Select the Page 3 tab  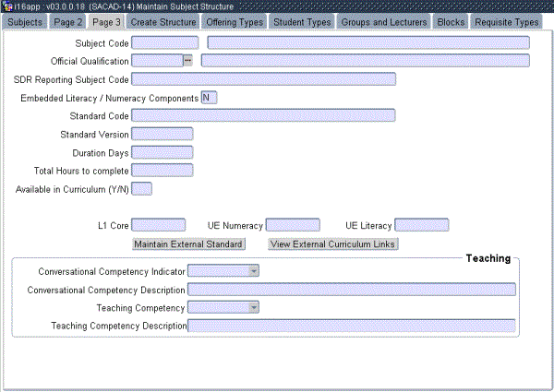pos(106,22)
